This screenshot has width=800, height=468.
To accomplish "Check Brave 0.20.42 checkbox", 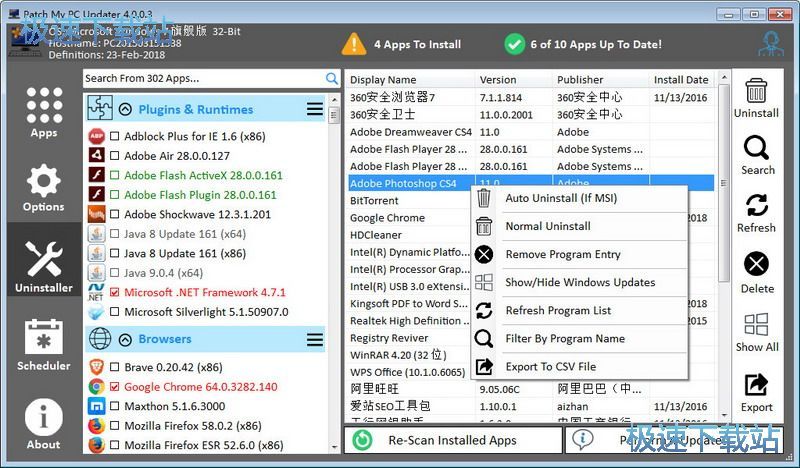I will coord(115,367).
